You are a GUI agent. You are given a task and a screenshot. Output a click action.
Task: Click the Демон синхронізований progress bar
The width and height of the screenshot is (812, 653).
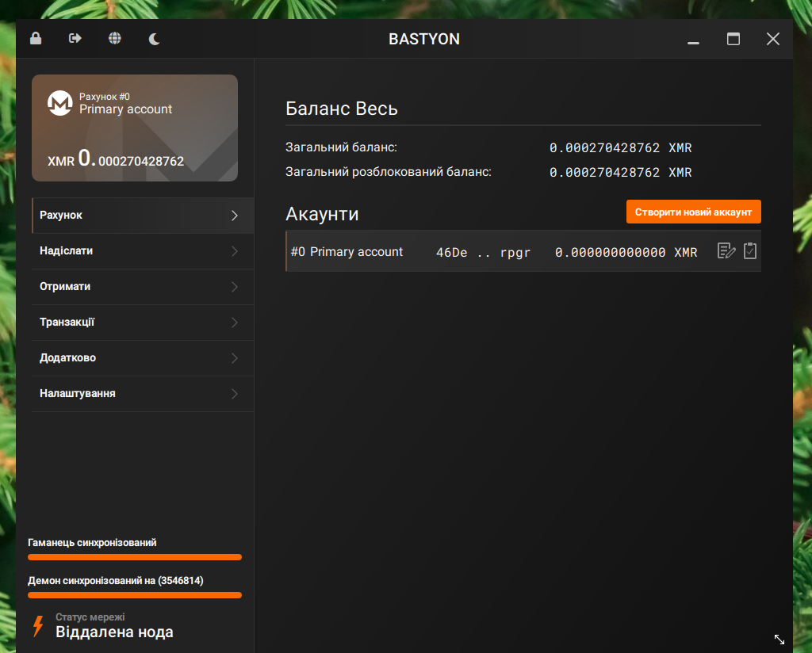click(135, 595)
